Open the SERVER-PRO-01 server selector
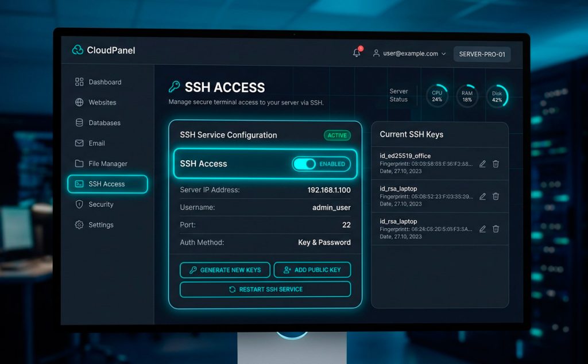Image resolution: width=588 pixels, height=364 pixels. (482, 54)
